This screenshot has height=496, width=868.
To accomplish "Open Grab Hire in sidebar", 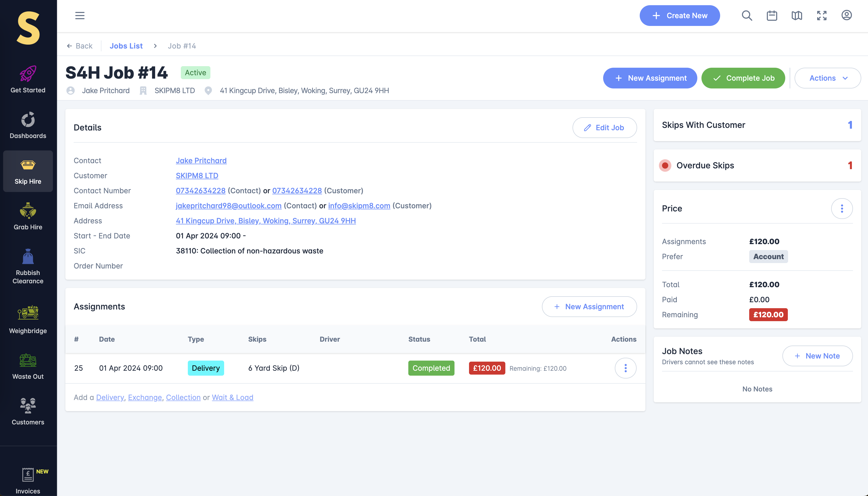I will pos(28,216).
